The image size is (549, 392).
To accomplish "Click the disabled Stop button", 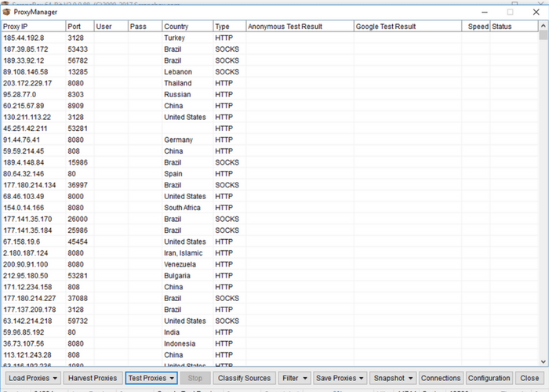I will [x=195, y=378].
